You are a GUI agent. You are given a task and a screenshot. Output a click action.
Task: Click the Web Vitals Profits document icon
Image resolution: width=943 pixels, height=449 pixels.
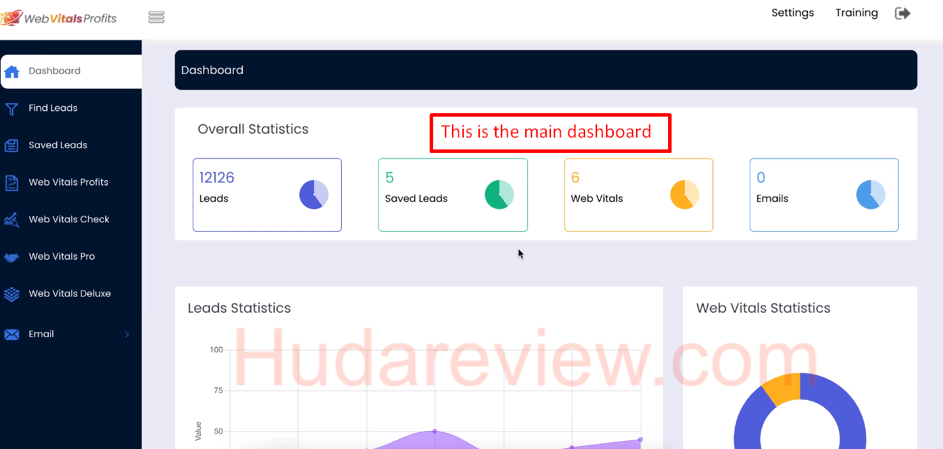(x=11, y=183)
